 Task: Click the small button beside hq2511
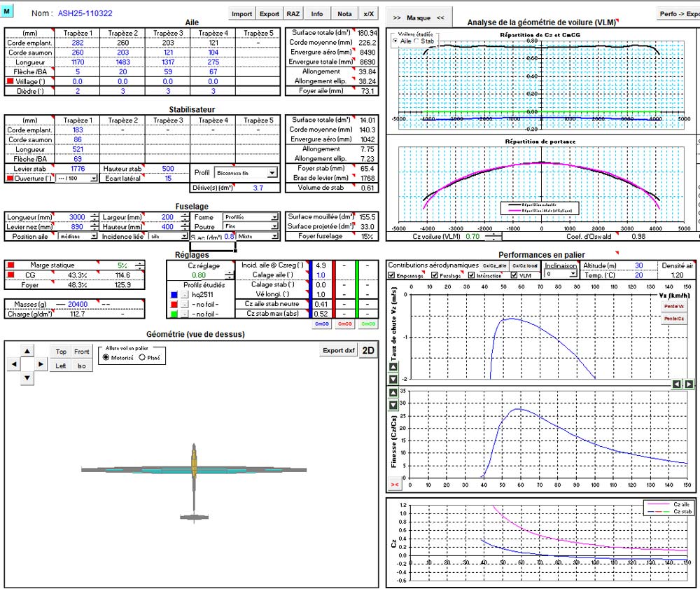pyautogui.click(x=184, y=295)
